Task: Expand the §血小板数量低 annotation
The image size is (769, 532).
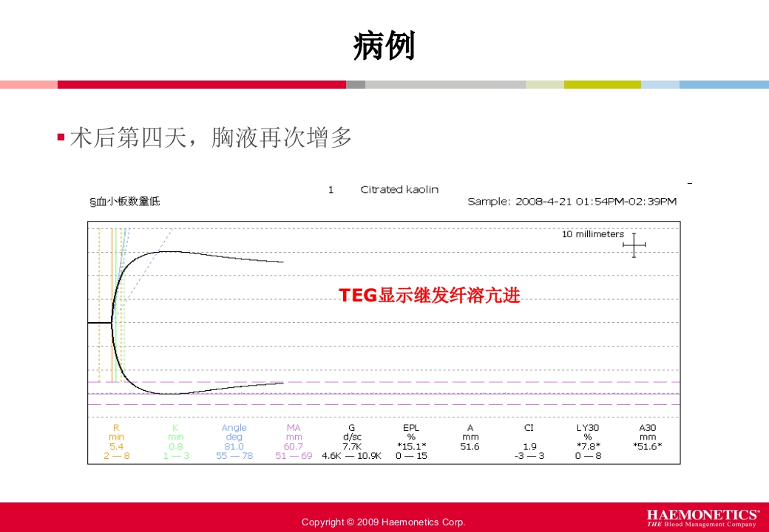Action: click(x=126, y=200)
